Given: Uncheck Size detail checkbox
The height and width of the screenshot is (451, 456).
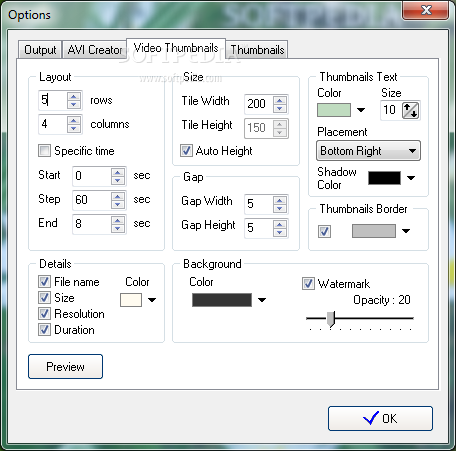Looking at the screenshot, I should click(x=44, y=297).
